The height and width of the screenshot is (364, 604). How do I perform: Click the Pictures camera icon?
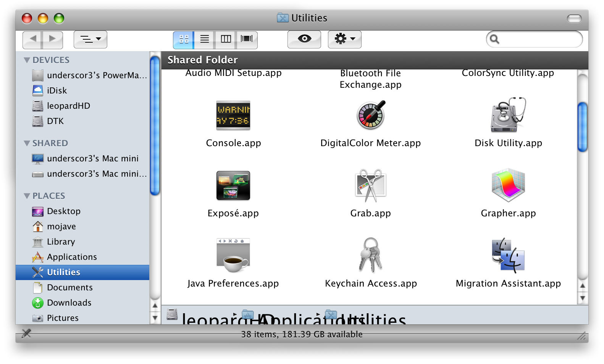tap(38, 318)
